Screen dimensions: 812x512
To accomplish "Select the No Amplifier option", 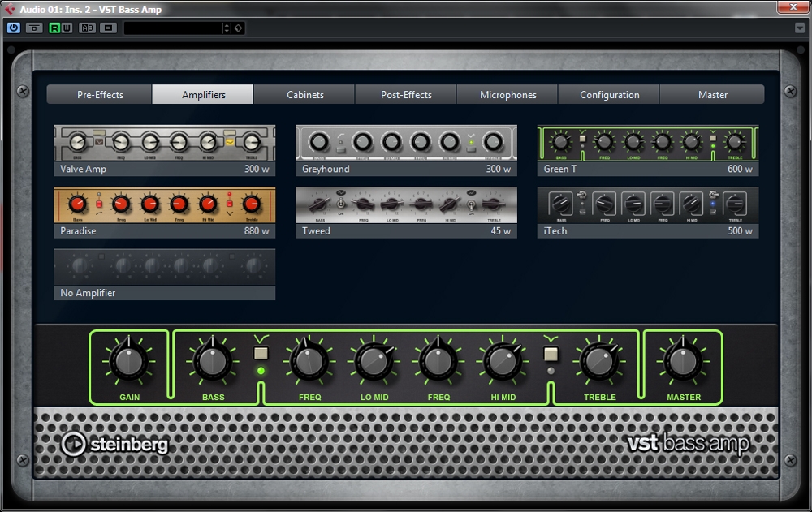I will tap(165, 274).
